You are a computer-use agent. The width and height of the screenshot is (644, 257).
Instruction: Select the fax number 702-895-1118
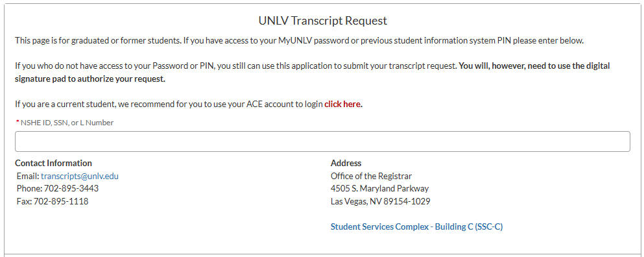point(61,201)
